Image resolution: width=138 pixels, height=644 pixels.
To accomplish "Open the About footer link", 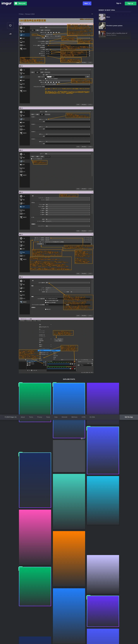I will [x=23, y=417].
